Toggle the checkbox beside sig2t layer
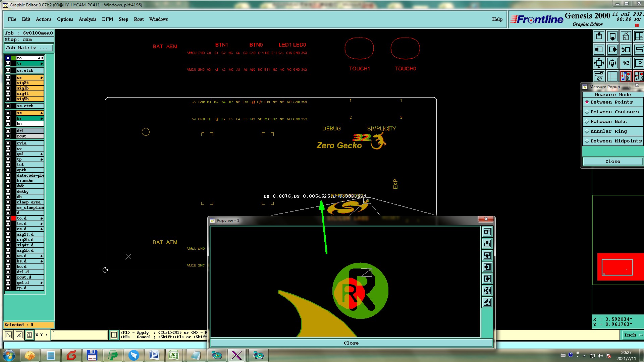This screenshot has height=362, width=644. pyautogui.click(x=8, y=83)
